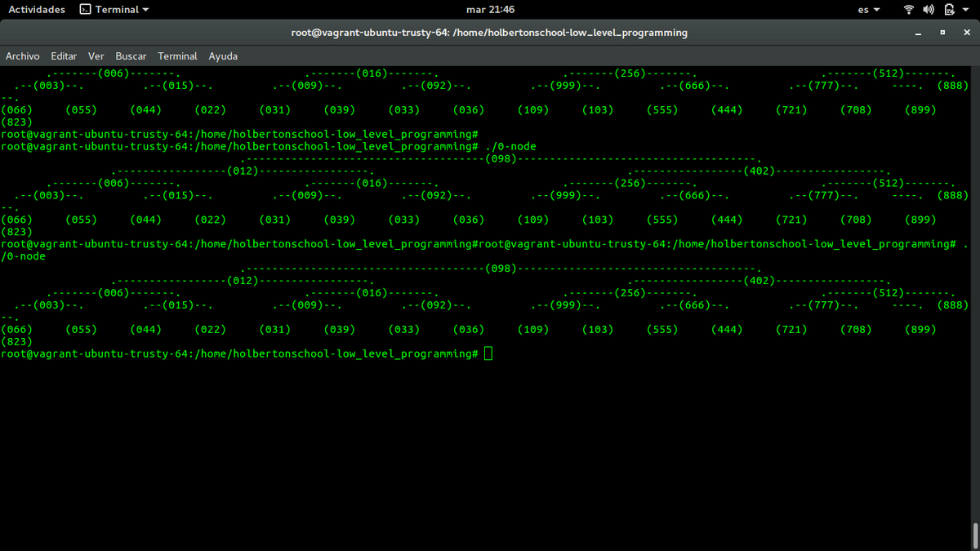
Task: Open the Actividades overview
Action: click(x=37, y=10)
